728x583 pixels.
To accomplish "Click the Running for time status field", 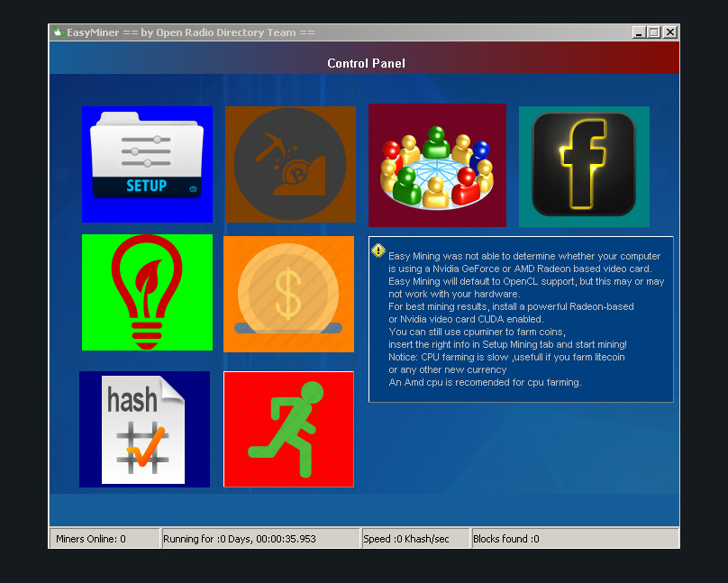I will tap(260, 539).
